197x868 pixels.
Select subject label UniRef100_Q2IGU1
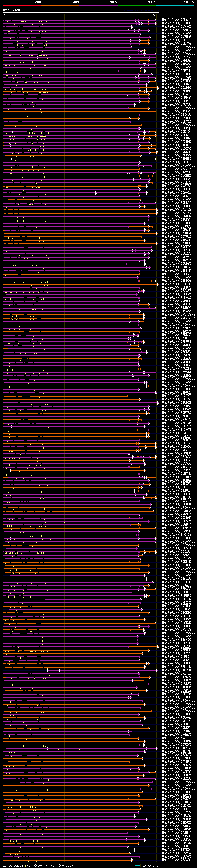pyautogui.click(x=177, y=115)
